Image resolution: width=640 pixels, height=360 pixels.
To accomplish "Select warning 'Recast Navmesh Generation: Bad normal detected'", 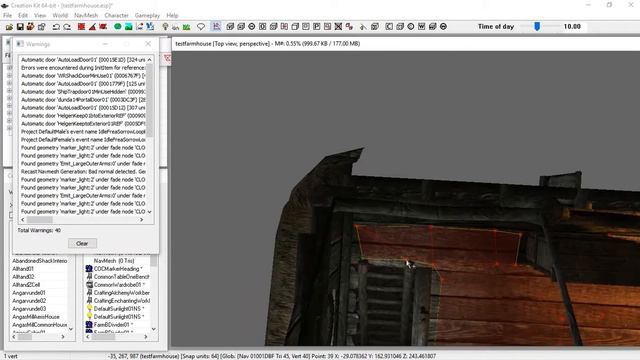I will (x=83, y=172).
